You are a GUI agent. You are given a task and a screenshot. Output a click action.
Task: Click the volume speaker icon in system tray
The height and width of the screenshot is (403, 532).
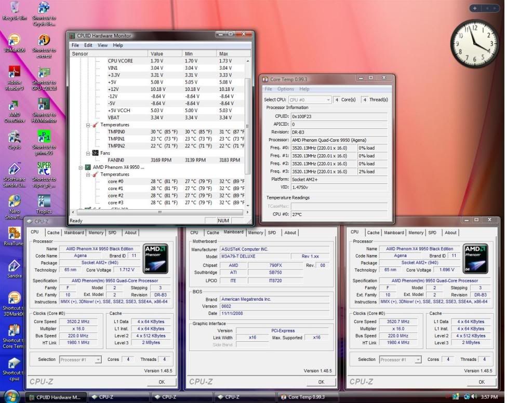[474, 397]
